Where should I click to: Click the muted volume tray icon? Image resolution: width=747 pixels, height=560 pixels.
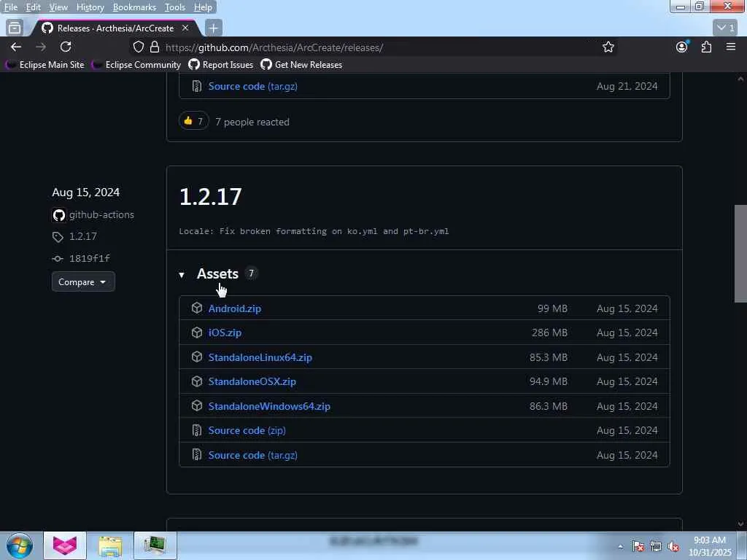(673, 547)
